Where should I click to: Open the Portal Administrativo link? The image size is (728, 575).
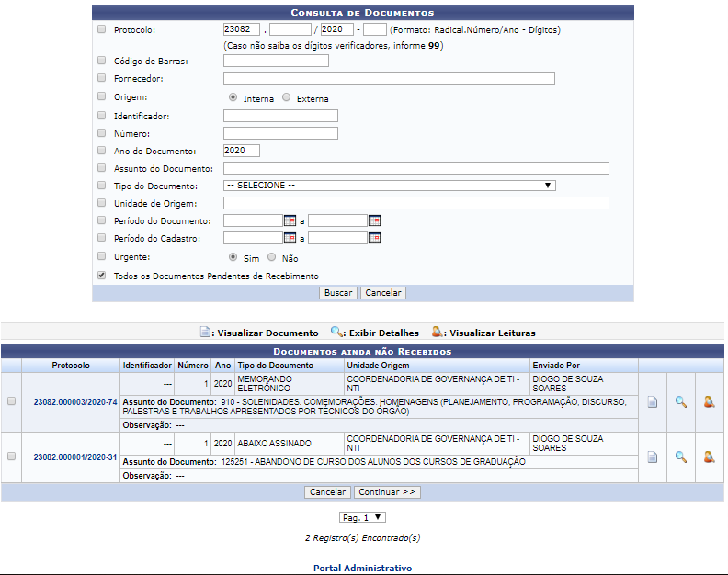362,568
